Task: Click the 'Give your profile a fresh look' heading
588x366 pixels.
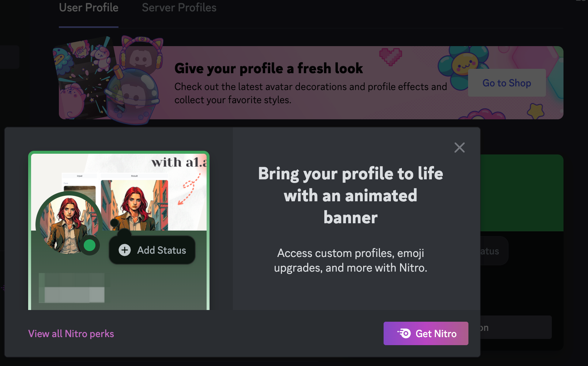Action: click(269, 68)
